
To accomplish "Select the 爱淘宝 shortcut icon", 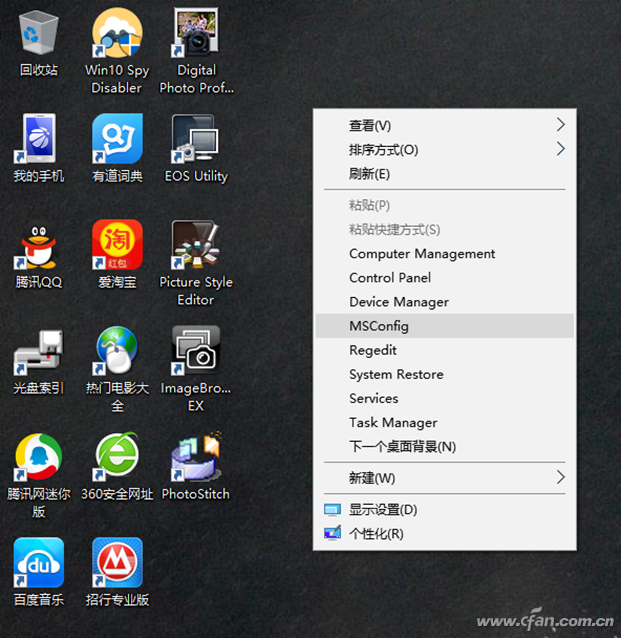I will (x=117, y=245).
